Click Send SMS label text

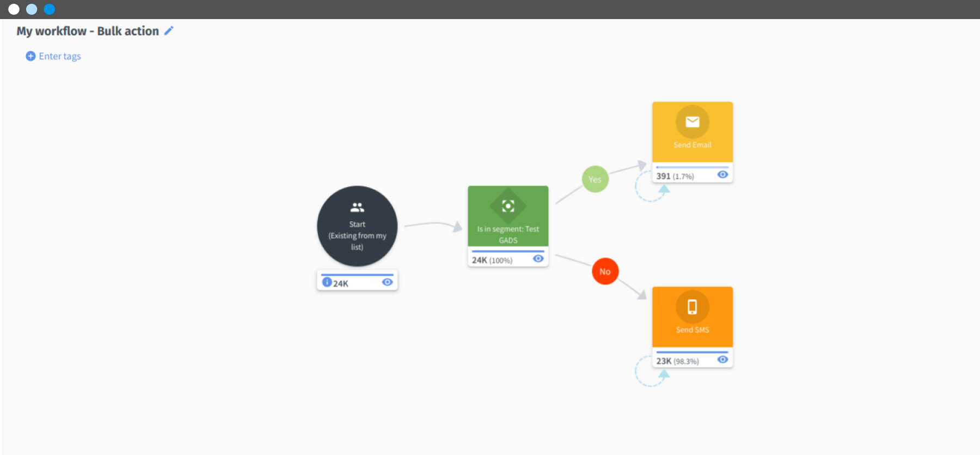(693, 330)
